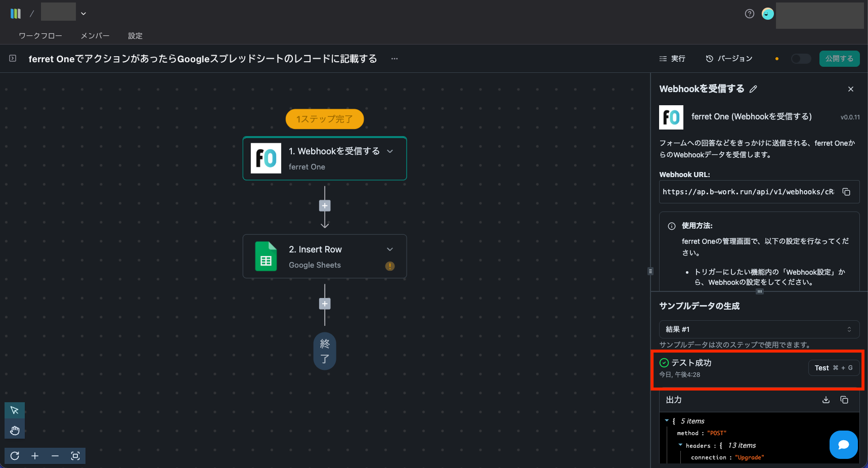This screenshot has height=468, width=868.
Task: Open the help question mark icon
Action: (750, 14)
